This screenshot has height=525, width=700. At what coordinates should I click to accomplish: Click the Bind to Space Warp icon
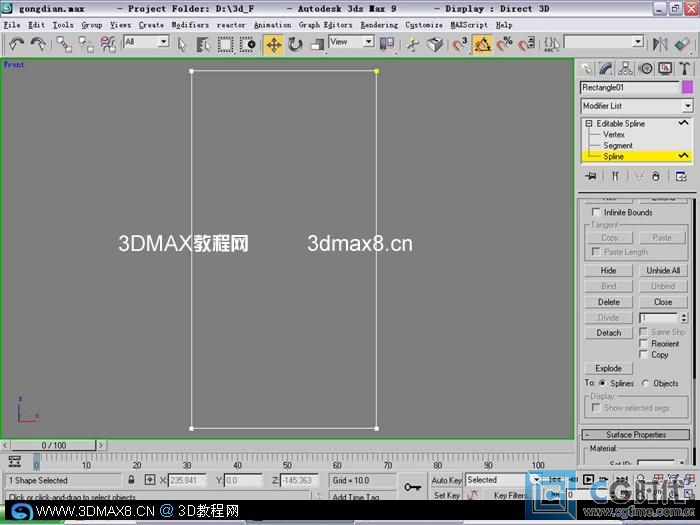pyautogui.click(x=108, y=44)
